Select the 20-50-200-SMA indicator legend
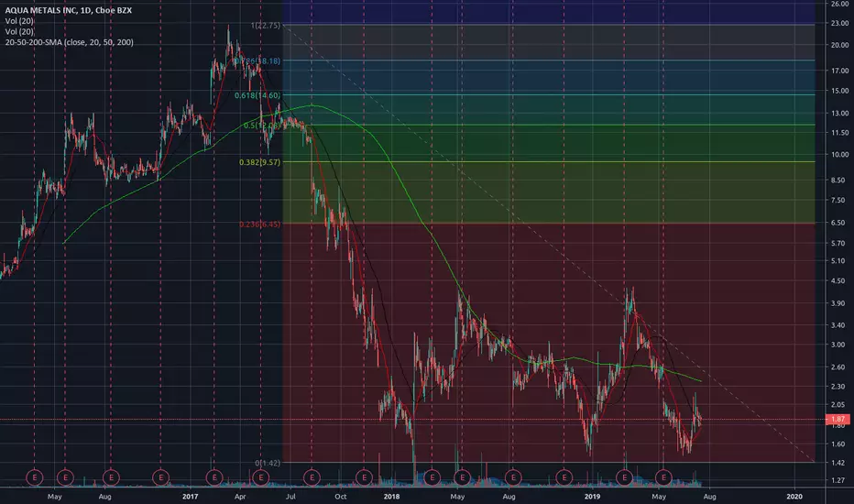This screenshot has width=854, height=504. [x=69, y=42]
